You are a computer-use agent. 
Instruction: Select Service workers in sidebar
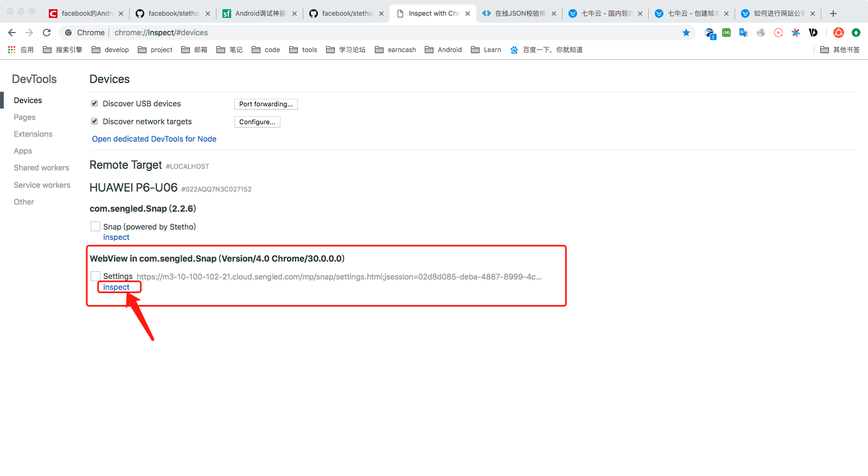tap(42, 185)
